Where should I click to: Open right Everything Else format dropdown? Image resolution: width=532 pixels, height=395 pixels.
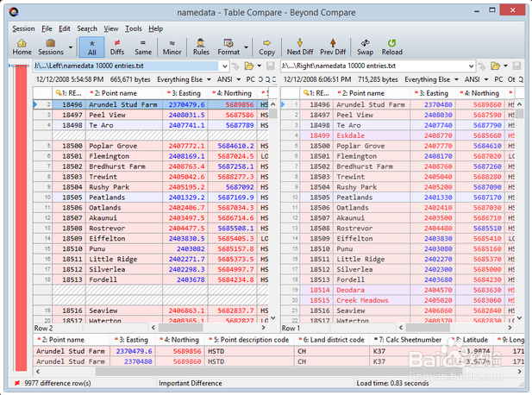431,79
